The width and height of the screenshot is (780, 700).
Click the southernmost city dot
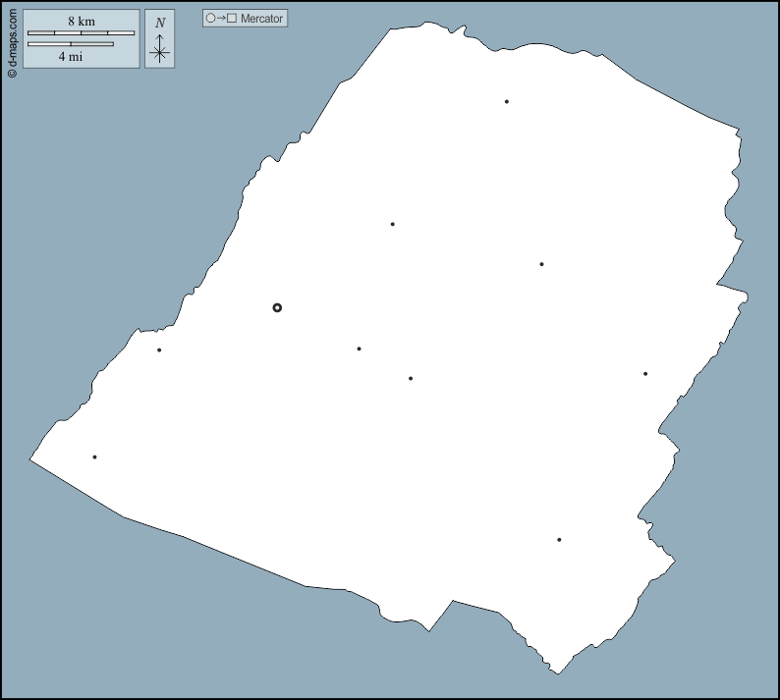[x=559, y=539]
